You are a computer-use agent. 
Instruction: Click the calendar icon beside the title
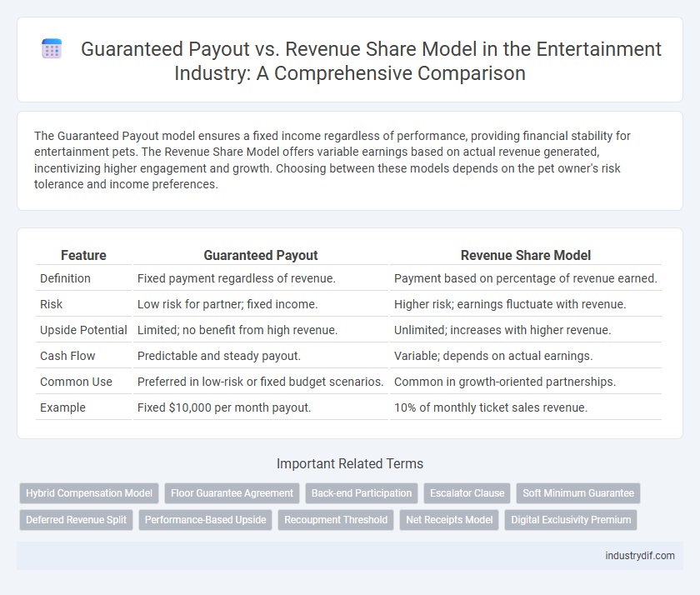point(52,48)
